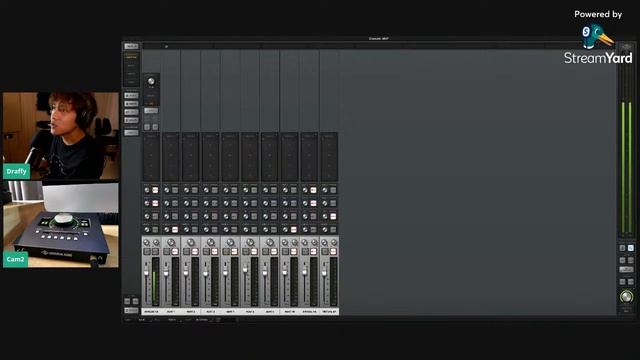Click the right square button under first channel preamp
Screen dimensions: 640x360
pos(155,127)
